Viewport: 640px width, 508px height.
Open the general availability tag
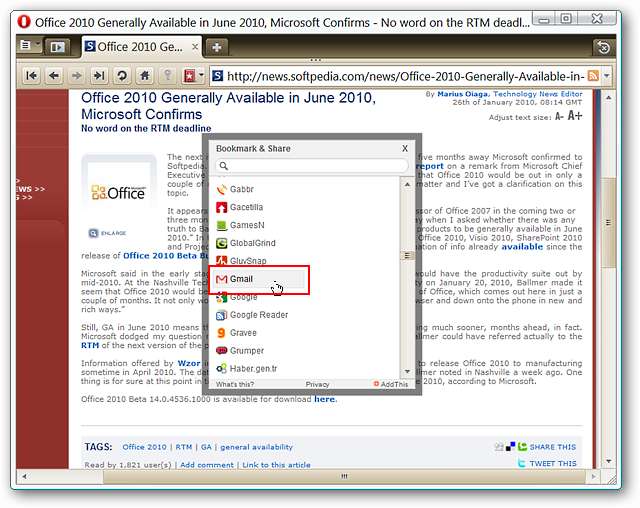256,447
